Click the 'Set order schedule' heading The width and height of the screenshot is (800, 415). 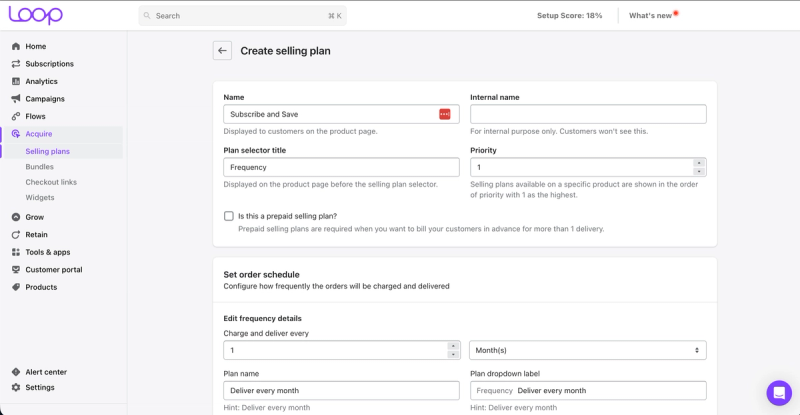click(261, 275)
